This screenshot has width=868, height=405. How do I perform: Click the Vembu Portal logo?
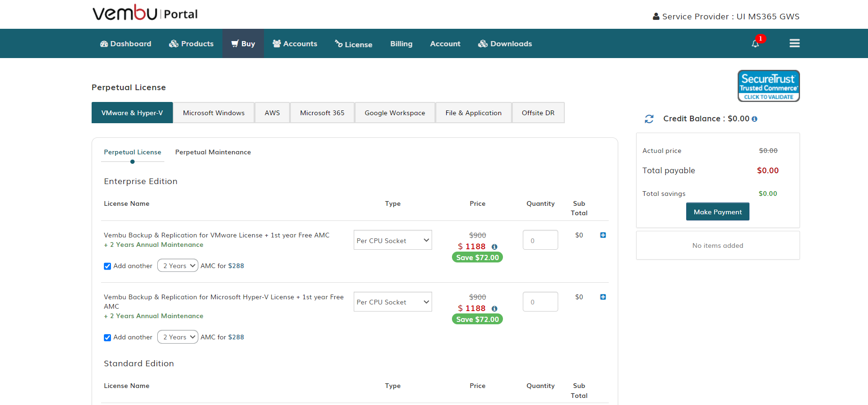(x=145, y=13)
